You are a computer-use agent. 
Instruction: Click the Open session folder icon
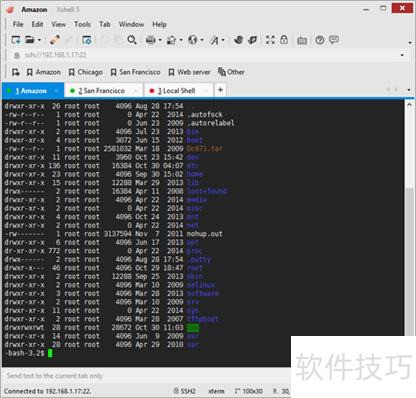click(30, 40)
